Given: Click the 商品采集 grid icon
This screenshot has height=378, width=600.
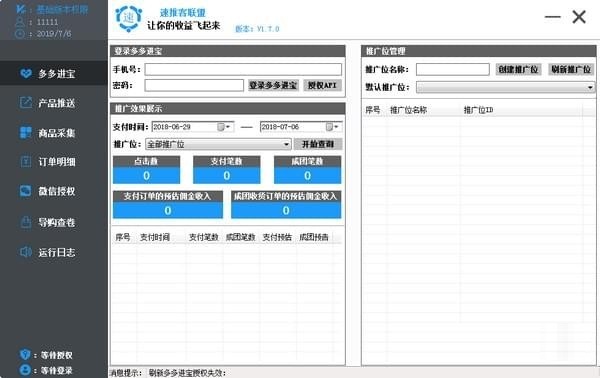Looking at the screenshot, I should pyautogui.click(x=26, y=132).
